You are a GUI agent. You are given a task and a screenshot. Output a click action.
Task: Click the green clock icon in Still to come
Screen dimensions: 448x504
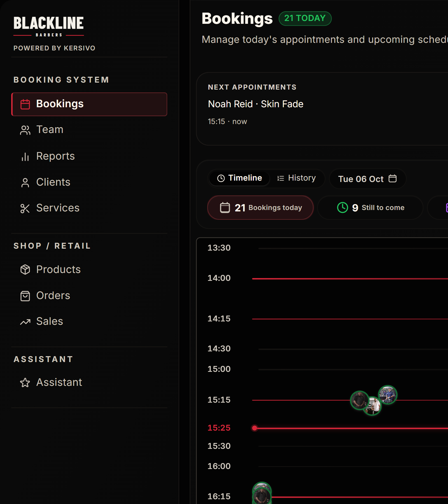click(x=342, y=207)
